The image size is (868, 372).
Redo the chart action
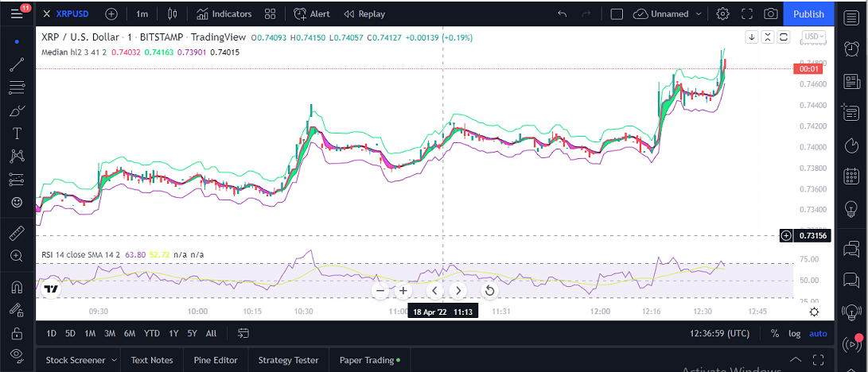pyautogui.click(x=587, y=14)
